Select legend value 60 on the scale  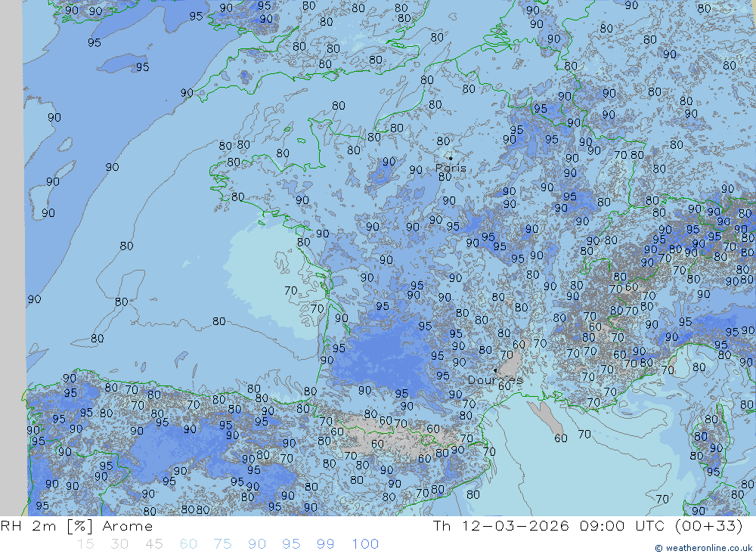click(188, 544)
